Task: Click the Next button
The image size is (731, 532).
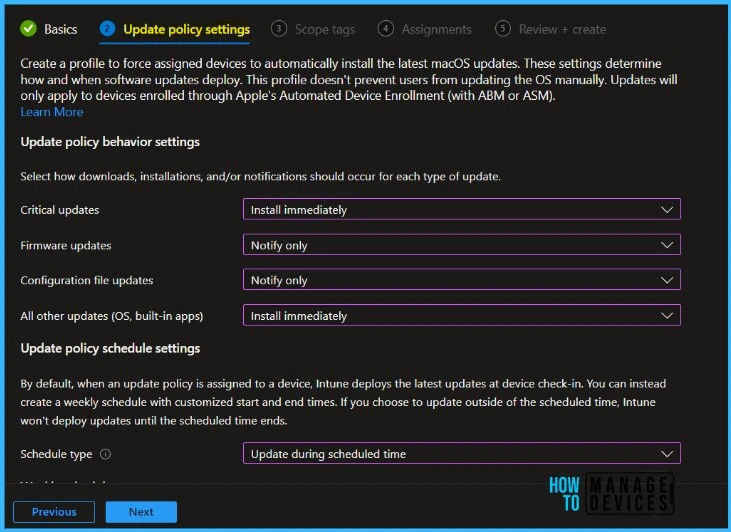Action: tap(141, 512)
